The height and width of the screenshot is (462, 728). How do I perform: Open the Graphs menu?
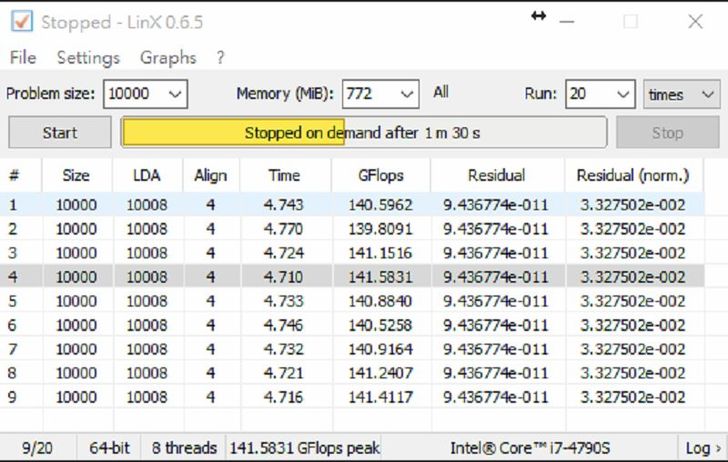168,58
